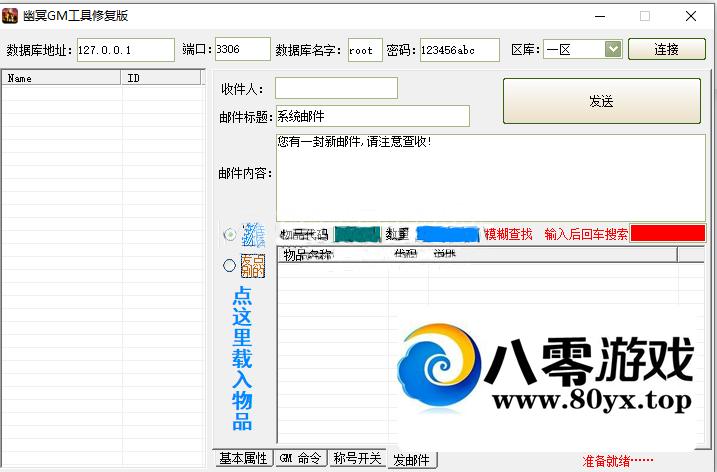Viewport: 717px width, 472px height.
Task: Switch to the 称号开关 tab
Action: pyautogui.click(x=357, y=458)
